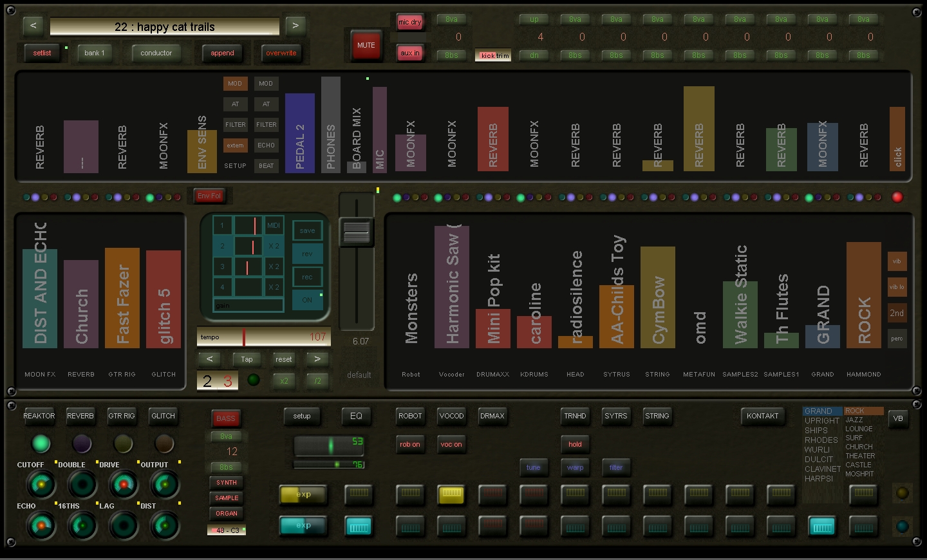This screenshot has width=927, height=560.
Task: Toggle the red MUTE button
Action: tap(366, 46)
